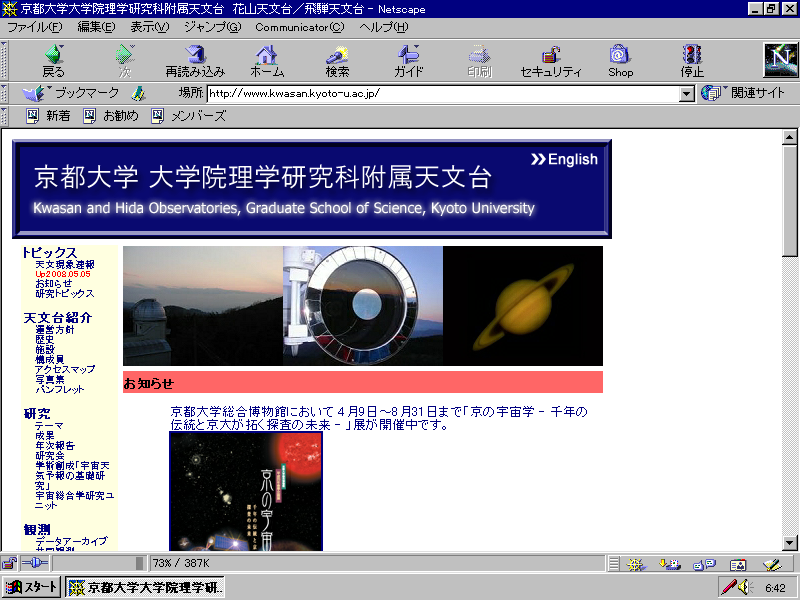Image resolution: width=800 pixels, height=600 pixels.
Task: Stop page loading with 停止
Action: (x=692, y=61)
